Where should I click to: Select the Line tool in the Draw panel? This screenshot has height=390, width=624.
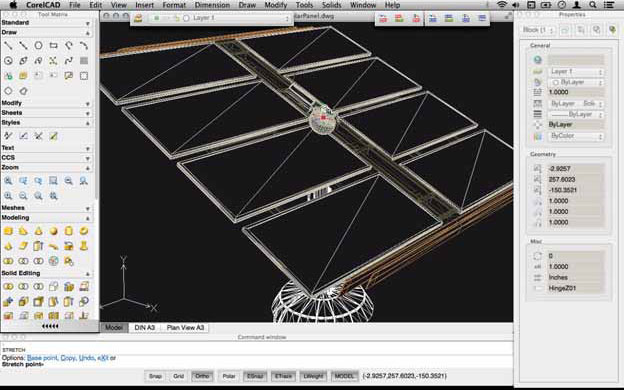(x=8, y=46)
